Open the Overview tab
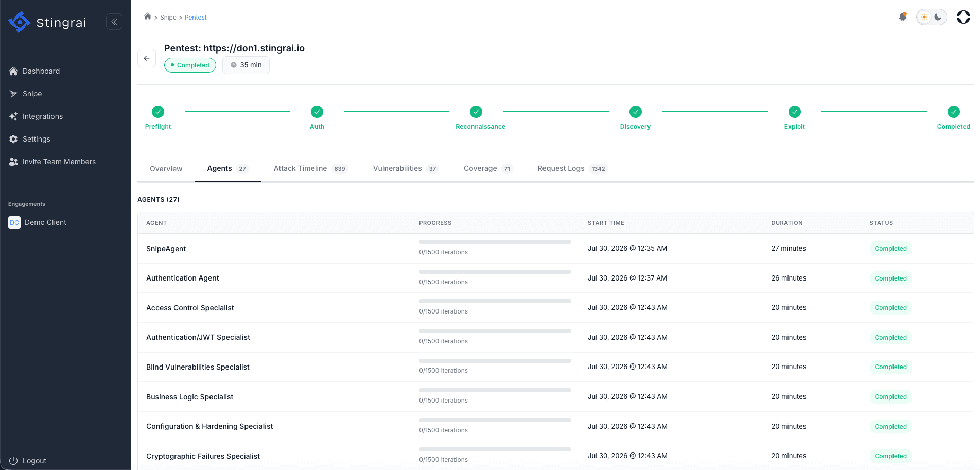This screenshot has height=470, width=980. click(166, 169)
